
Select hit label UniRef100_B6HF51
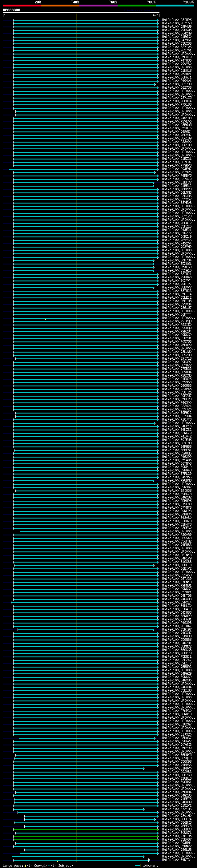point(176,450)
